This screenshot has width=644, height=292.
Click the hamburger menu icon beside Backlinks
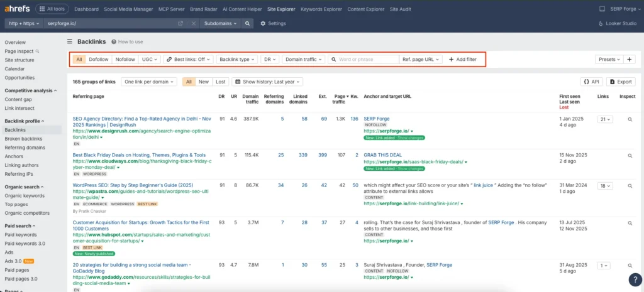tap(70, 41)
